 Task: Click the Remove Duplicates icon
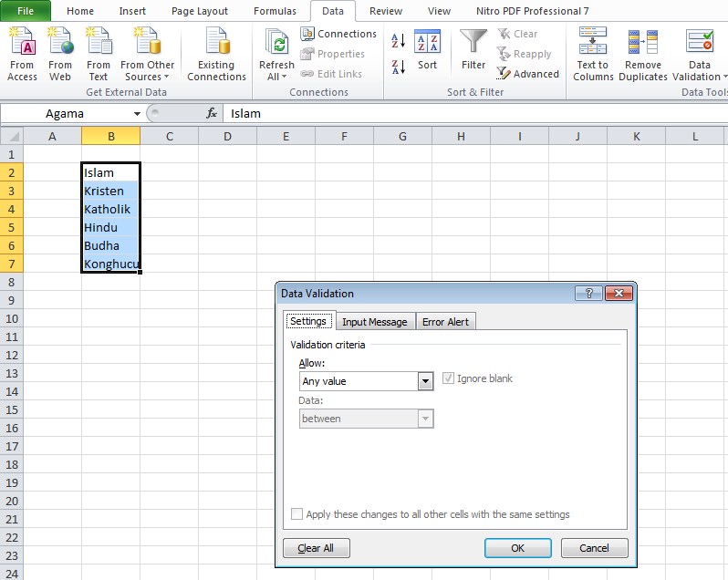[x=643, y=44]
